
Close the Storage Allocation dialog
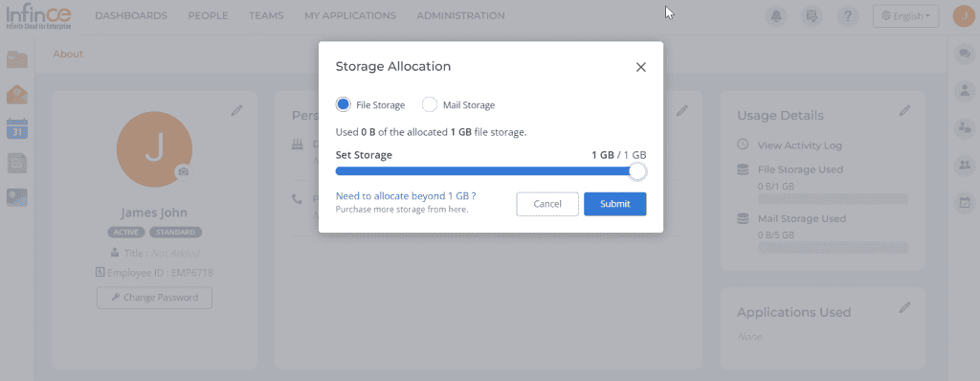640,68
